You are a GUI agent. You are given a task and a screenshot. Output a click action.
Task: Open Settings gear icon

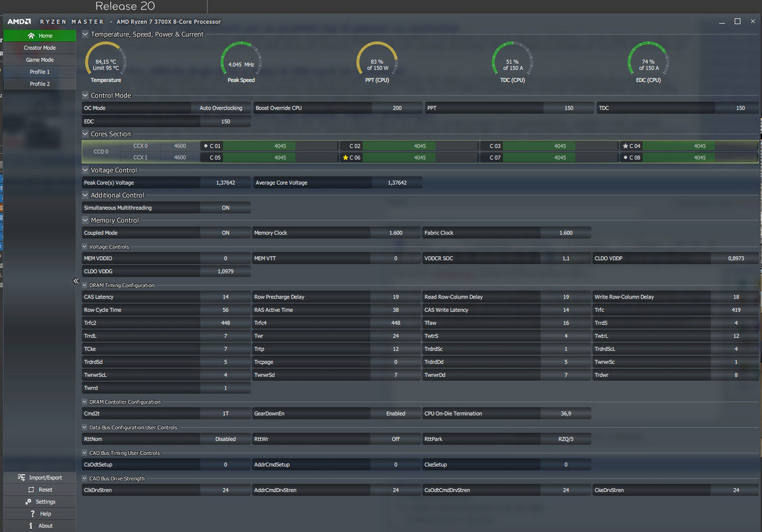tap(28, 502)
